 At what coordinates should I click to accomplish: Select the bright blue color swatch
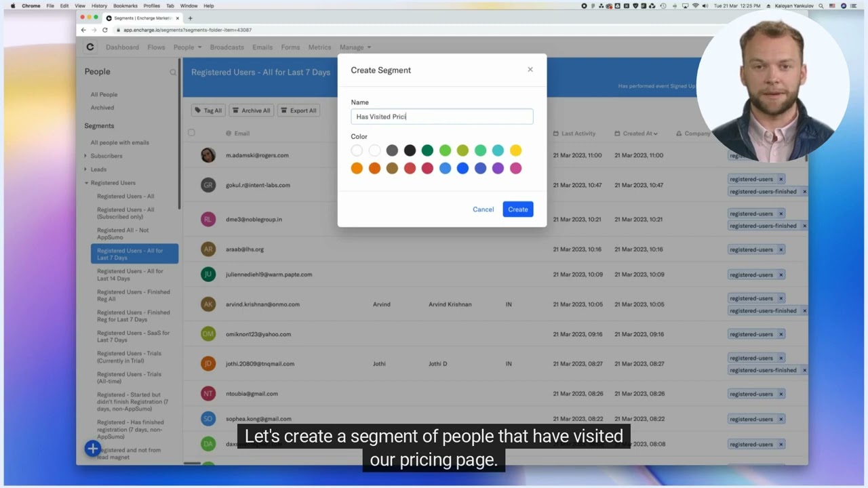(x=462, y=168)
